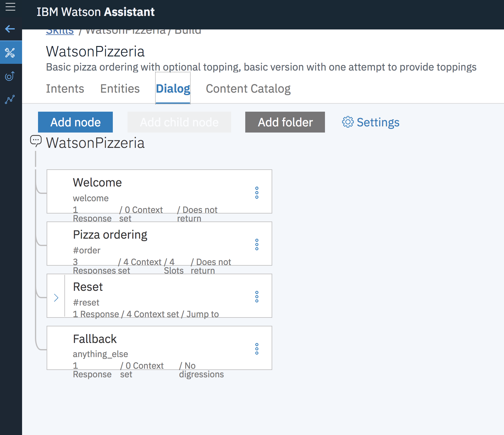The image size is (504, 435).
Task: Click the skill description text
Action: pos(261,67)
